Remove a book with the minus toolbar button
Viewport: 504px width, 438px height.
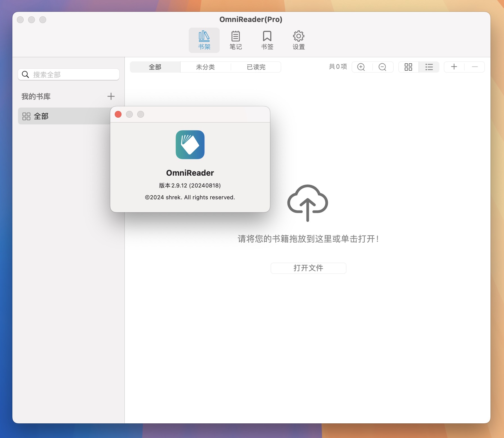pyautogui.click(x=475, y=67)
